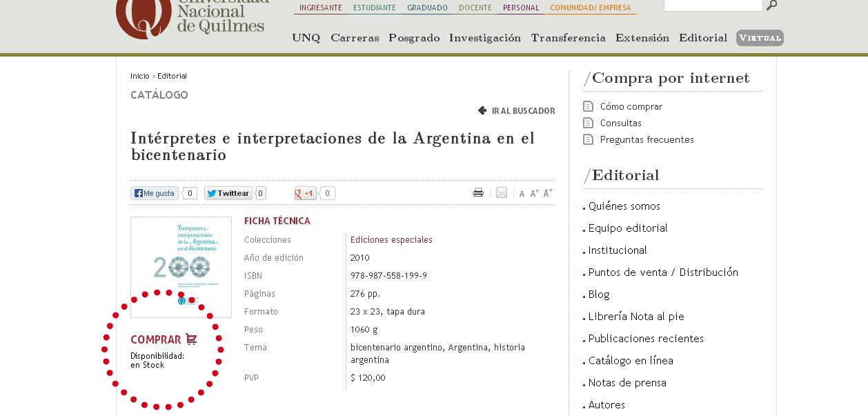The width and height of the screenshot is (868, 416).
Task: Click the format value 23 x 23, tapa dura
Action: click(x=388, y=312)
